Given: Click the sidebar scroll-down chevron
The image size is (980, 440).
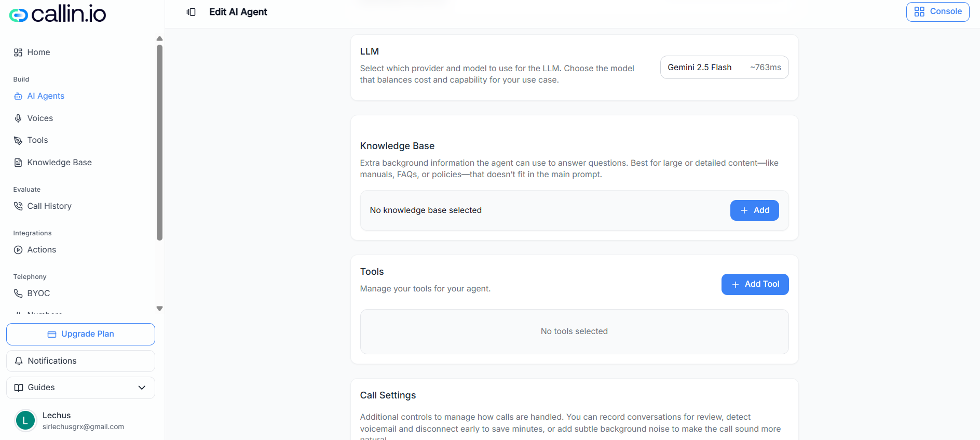Looking at the screenshot, I should pyautogui.click(x=159, y=308).
